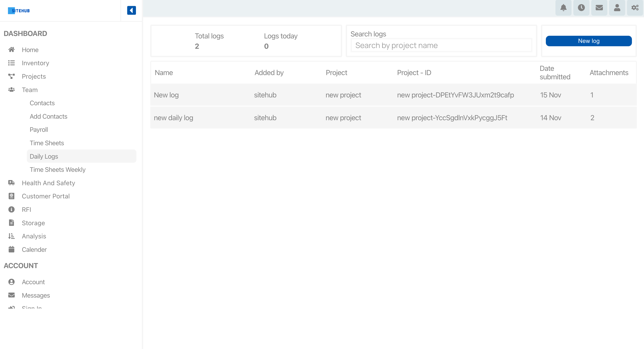Viewport: 644px width, 349px height.
Task: Click the user profile icon
Action: coord(617,8)
